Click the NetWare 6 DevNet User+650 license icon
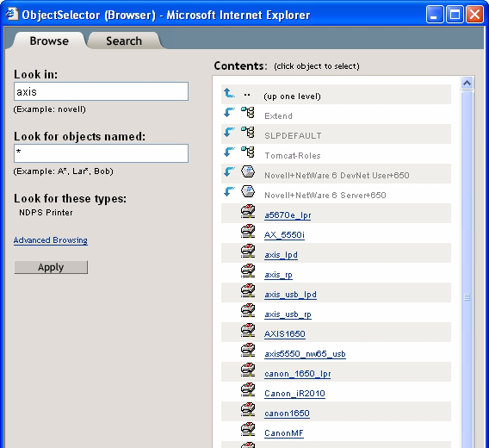This screenshot has width=489, height=448. (248, 171)
